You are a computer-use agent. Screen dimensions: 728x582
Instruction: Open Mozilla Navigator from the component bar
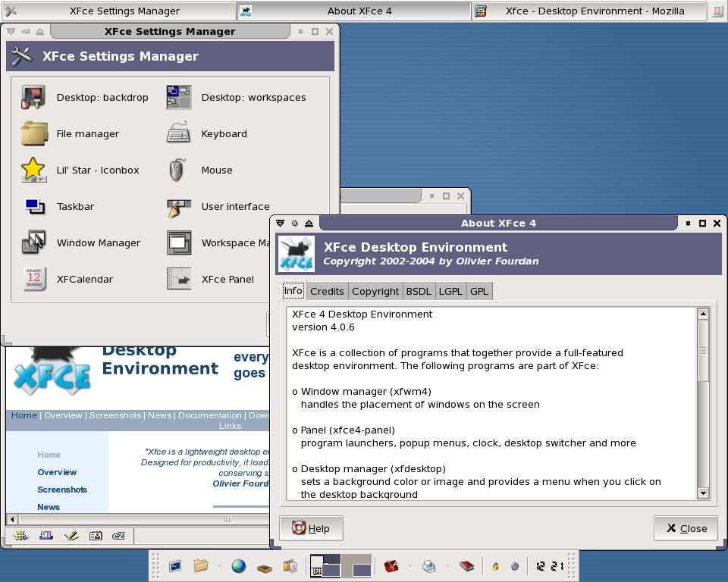click(20, 536)
